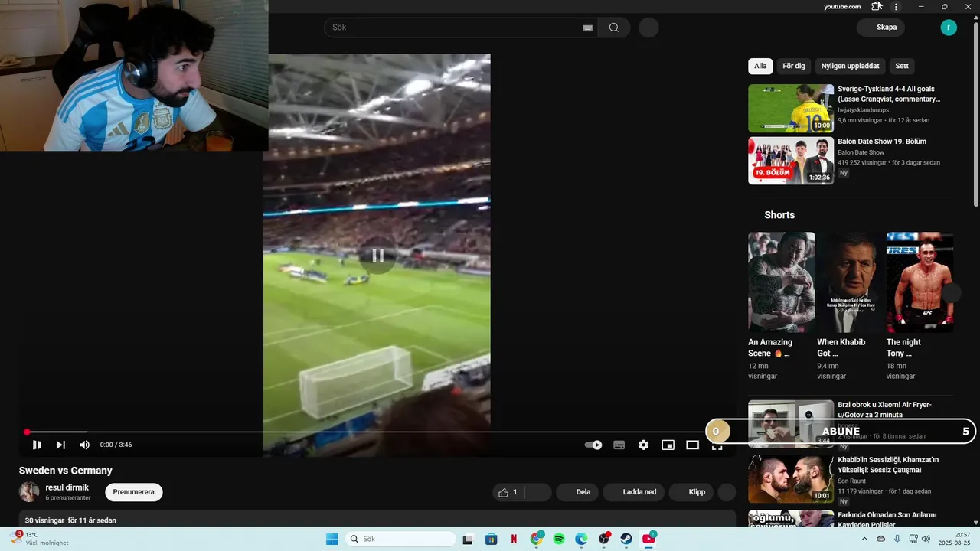Image resolution: width=980 pixels, height=551 pixels.
Task: Open Brzi obrok u Xiaomi Air Fryer video title
Action: [884, 409]
